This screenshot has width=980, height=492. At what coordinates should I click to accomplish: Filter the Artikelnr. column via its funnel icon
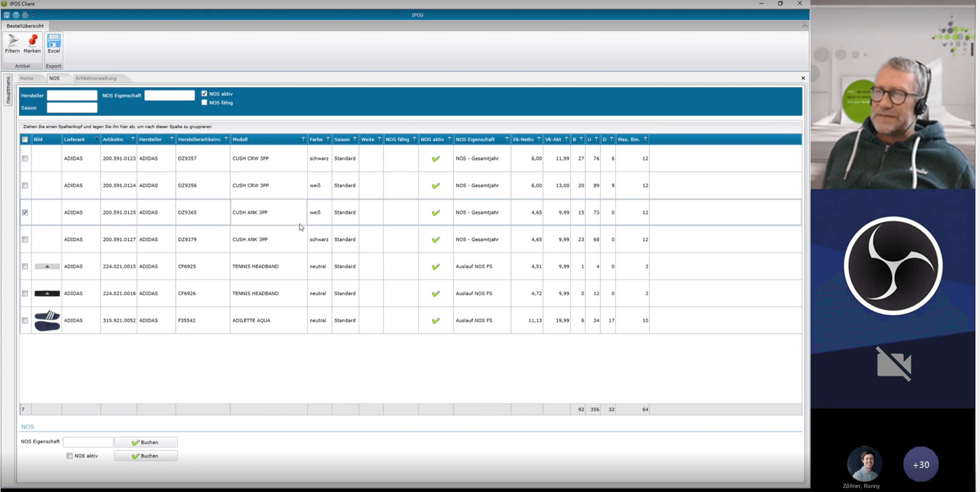133,139
